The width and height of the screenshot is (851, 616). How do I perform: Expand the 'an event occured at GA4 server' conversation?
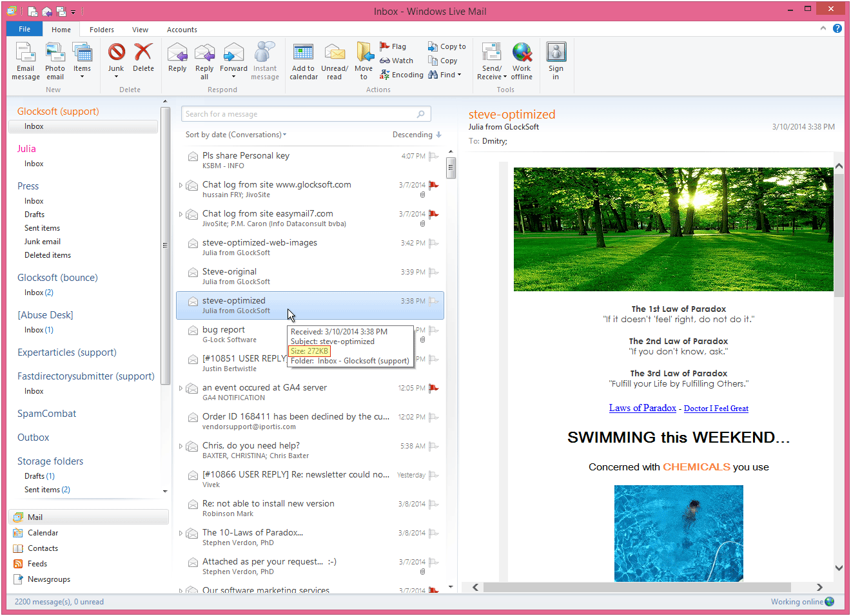point(181,388)
